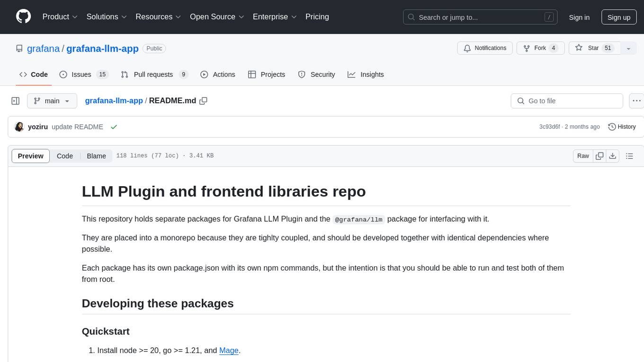The image size is (644, 362).
Task: Open commit 3c93d6f
Action: (x=549, y=127)
